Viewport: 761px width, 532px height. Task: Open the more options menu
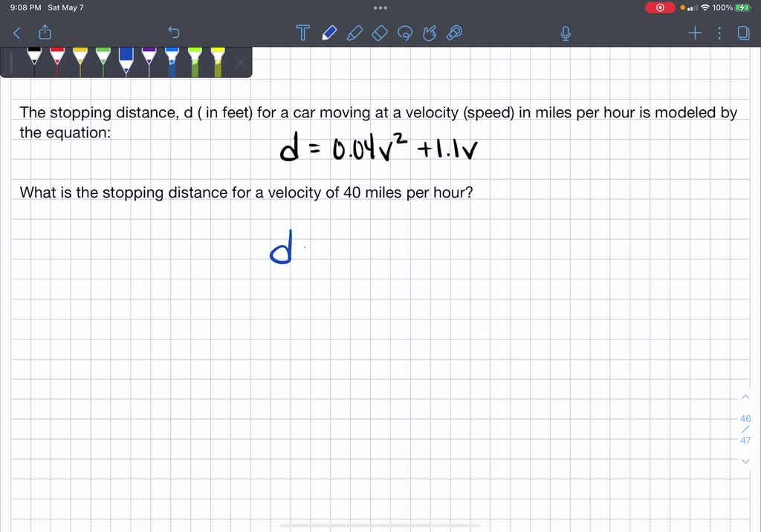click(718, 33)
